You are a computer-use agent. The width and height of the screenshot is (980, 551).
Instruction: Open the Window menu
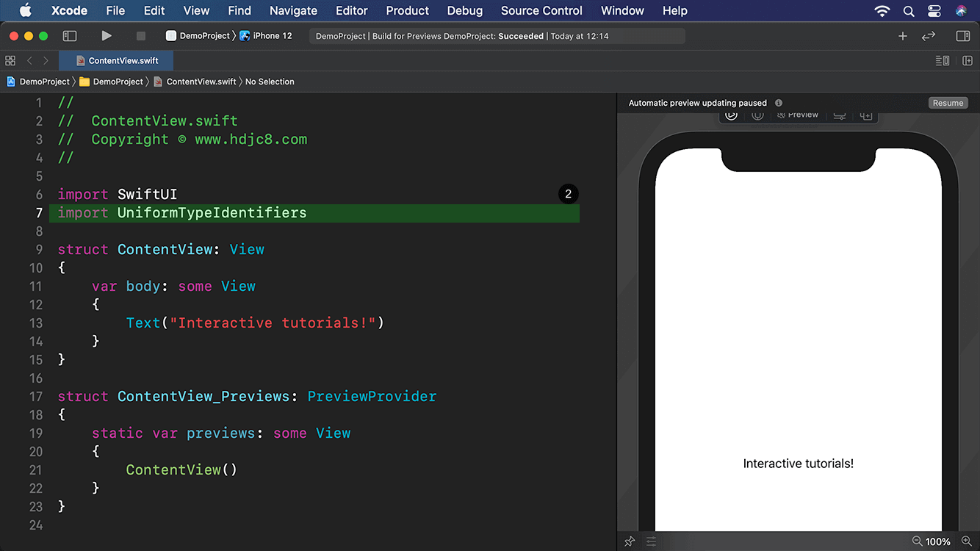pyautogui.click(x=622, y=10)
